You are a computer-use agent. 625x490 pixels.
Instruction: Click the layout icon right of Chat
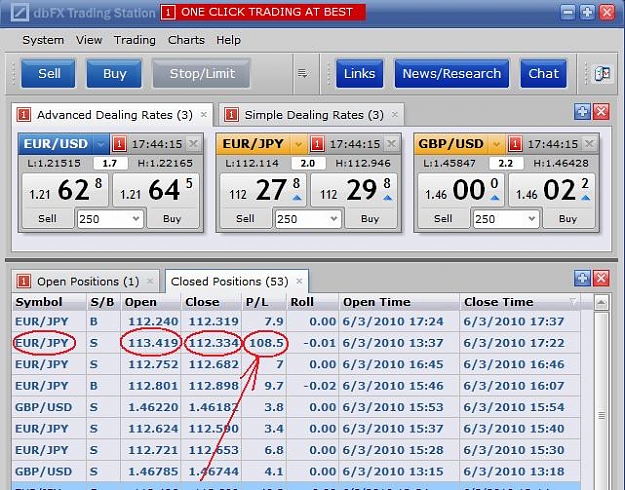click(602, 73)
